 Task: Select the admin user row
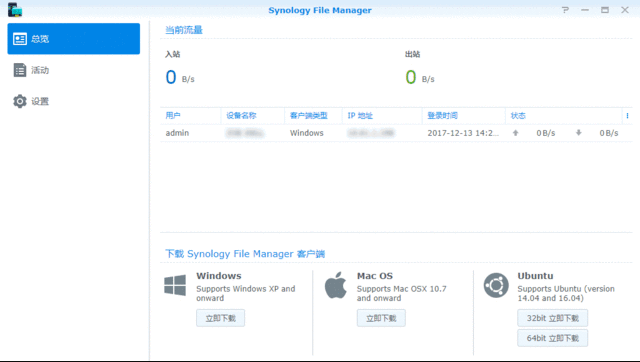[396, 133]
